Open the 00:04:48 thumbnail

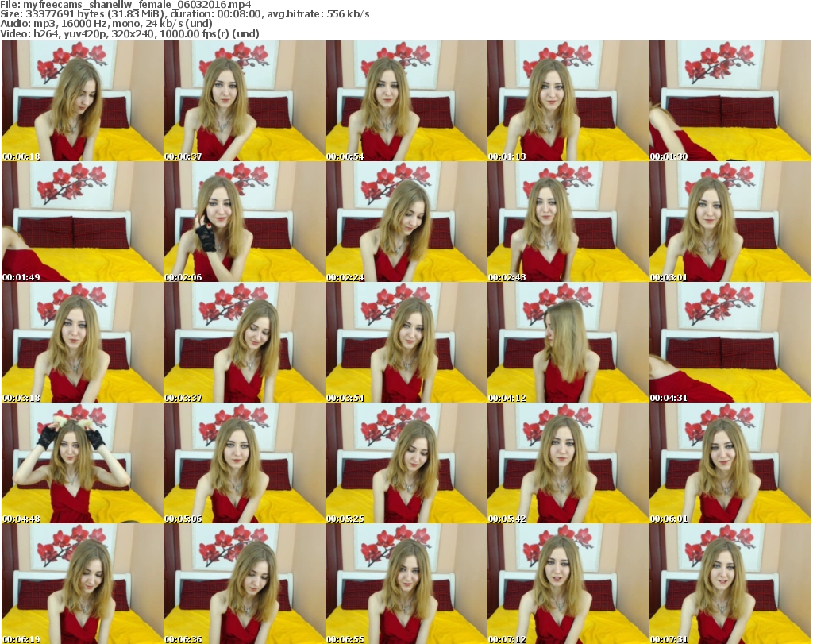click(82, 463)
